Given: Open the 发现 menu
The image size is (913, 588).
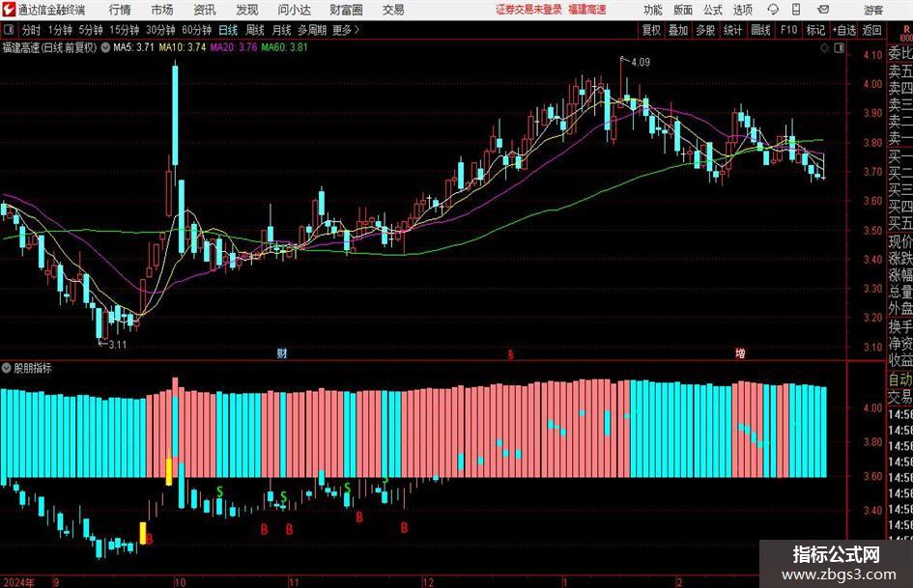Looking at the screenshot, I should [x=247, y=10].
